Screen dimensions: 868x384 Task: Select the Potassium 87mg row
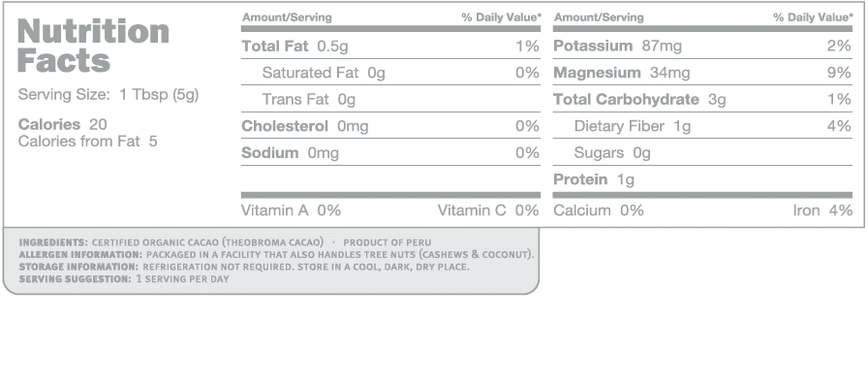pyautogui.click(x=702, y=46)
